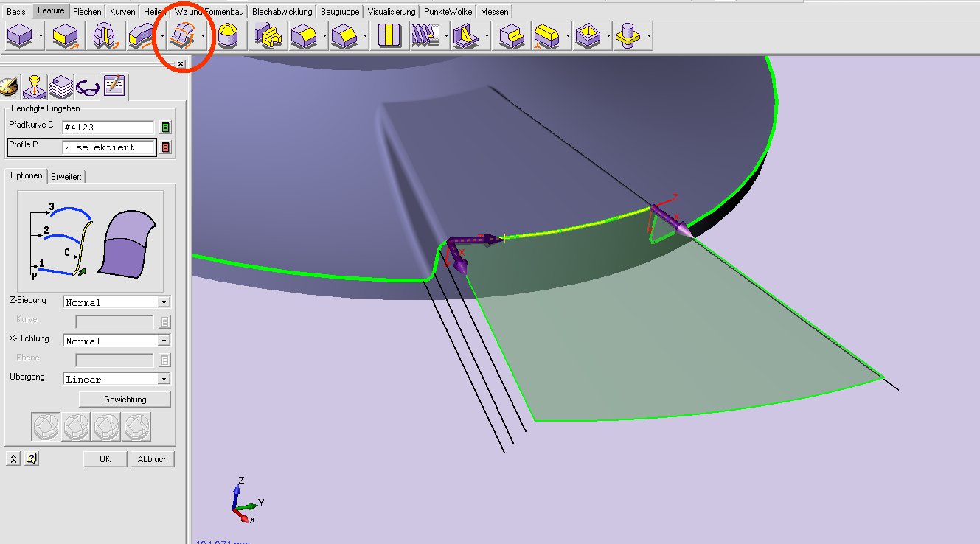Click the ridged thread-pattern tool icon

[x=426, y=35]
